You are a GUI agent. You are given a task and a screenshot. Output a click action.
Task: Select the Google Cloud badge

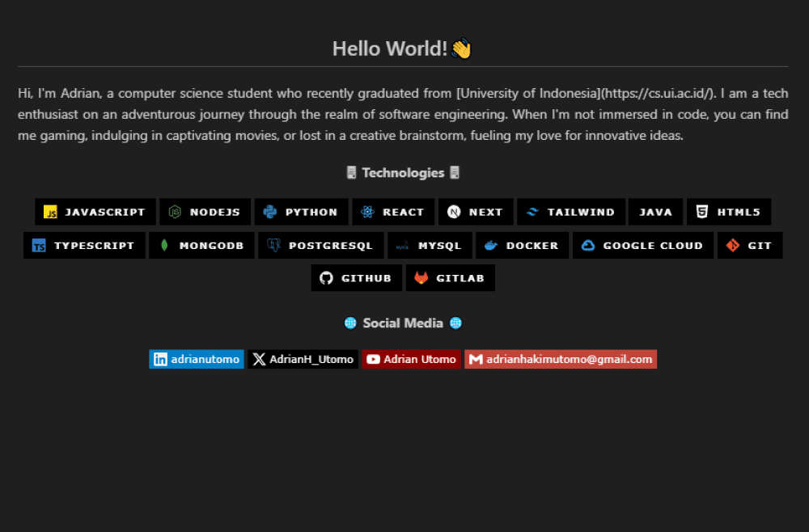coord(643,246)
